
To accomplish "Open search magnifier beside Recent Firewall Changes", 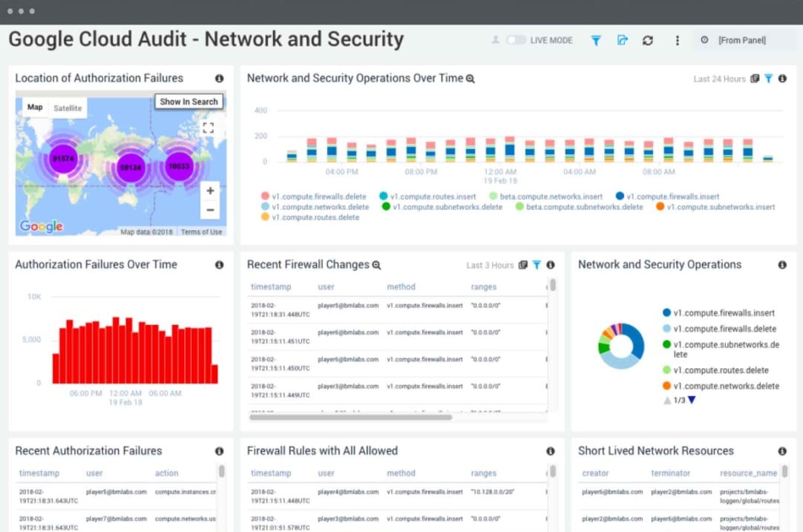I will tap(376, 265).
